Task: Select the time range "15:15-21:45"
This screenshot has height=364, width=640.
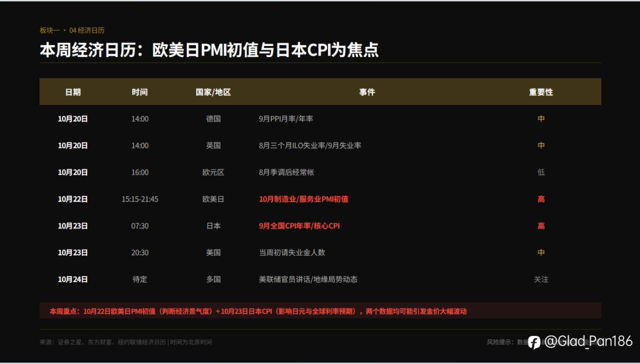Action: click(x=140, y=199)
